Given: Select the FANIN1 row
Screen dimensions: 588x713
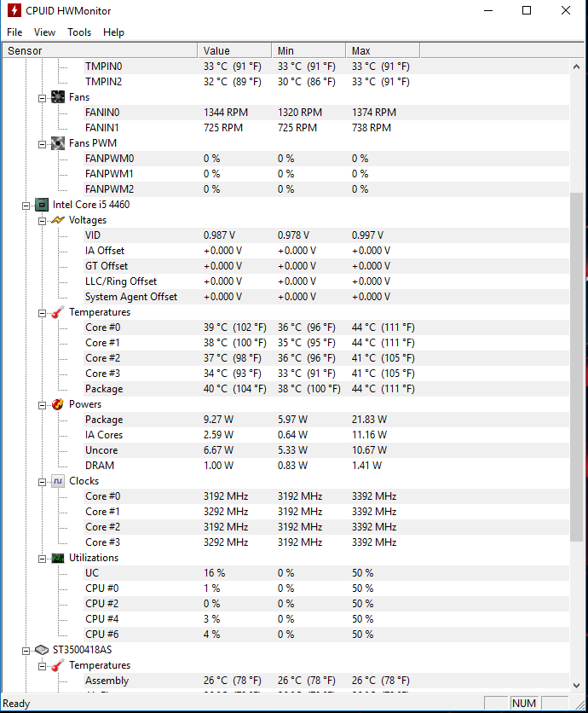Looking at the screenshot, I should pos(326,128).
